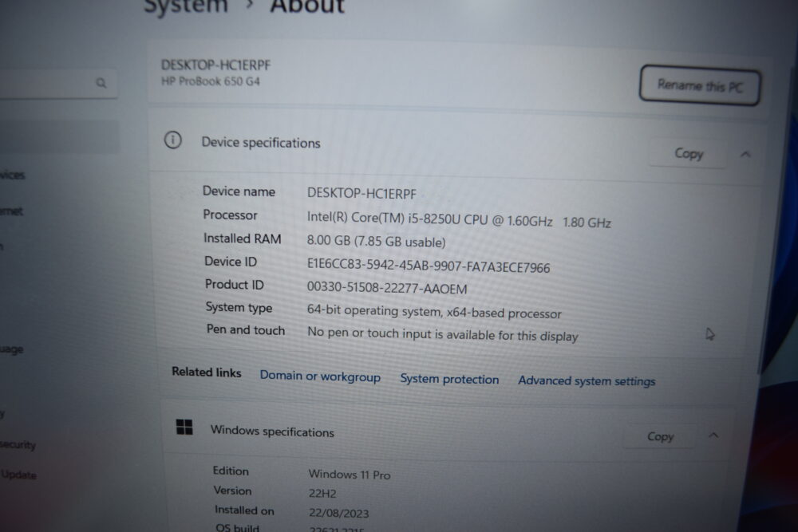The image size is (798, 532).
Task: Click the Device ID value E1E6CC83-5942-45AB-9907-FA7A3ECE7966
Action: pyautogui.click(x=429, y=266)
